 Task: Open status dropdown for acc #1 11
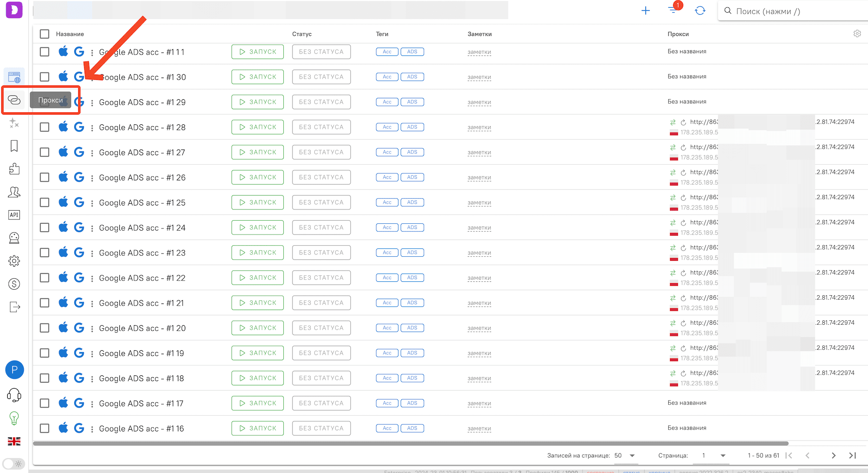[321, 52]
